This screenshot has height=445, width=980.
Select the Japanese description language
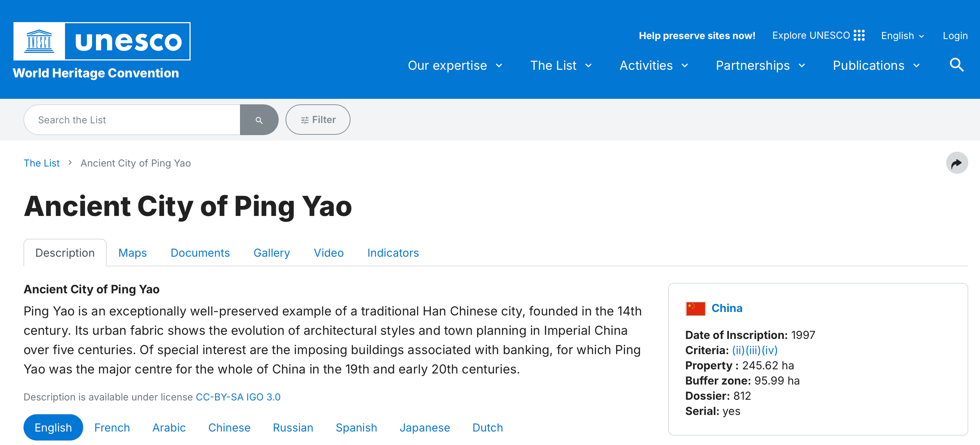425,427
